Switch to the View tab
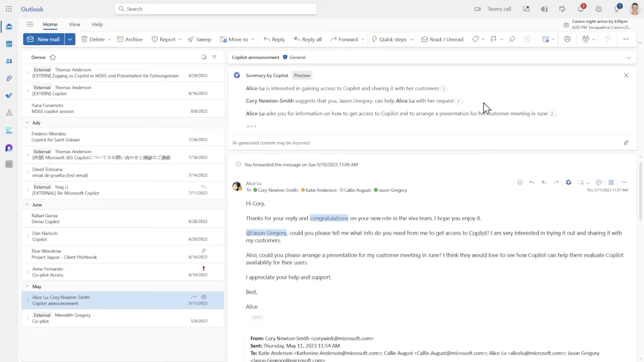The image size is (644, 362). tap(74, 25)
